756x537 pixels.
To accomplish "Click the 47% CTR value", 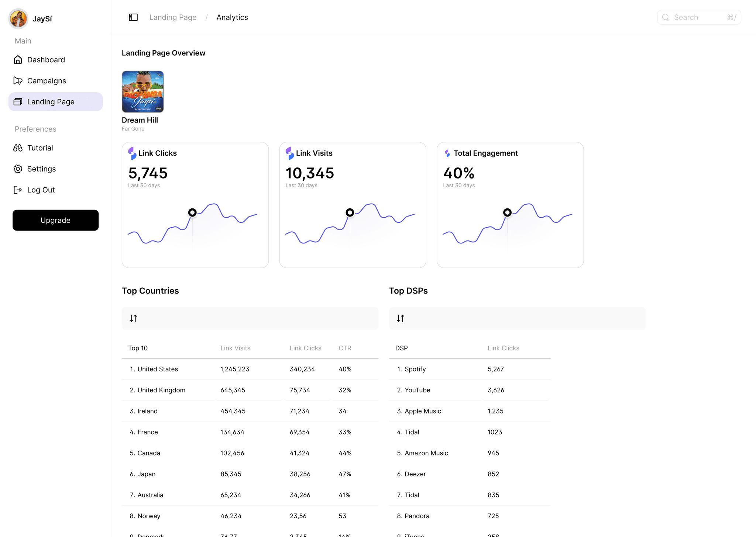I will pyautogui.click(x=345, y=474).
